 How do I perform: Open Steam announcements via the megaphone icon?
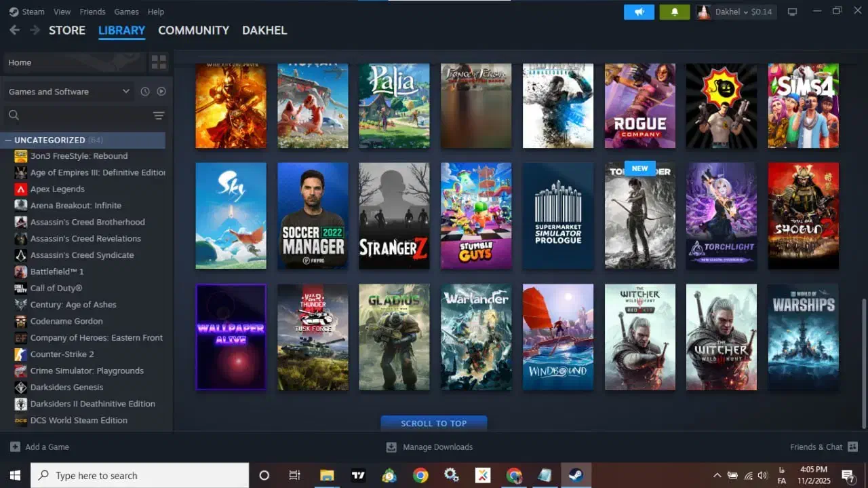pyautogui.click(x=638, y=12)
